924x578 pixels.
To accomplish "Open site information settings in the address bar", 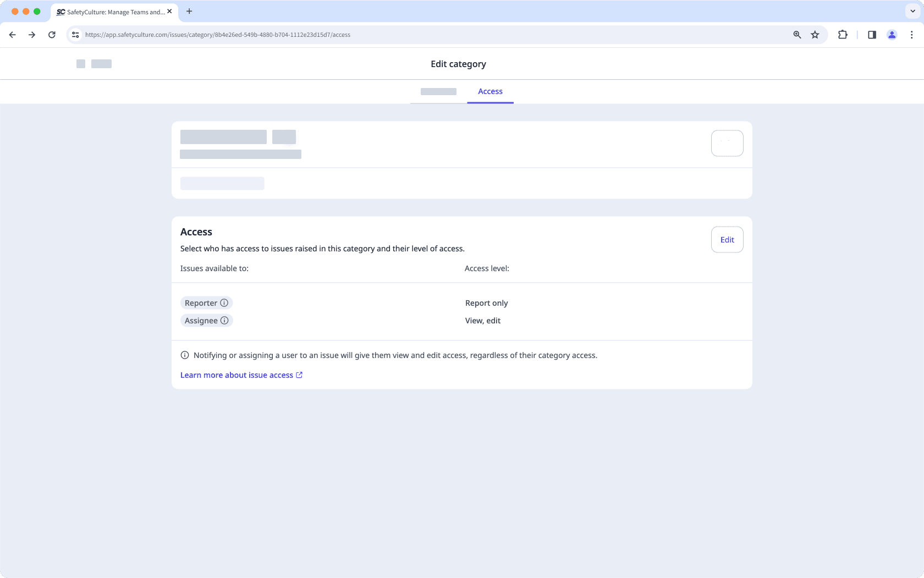I will 75,34.
